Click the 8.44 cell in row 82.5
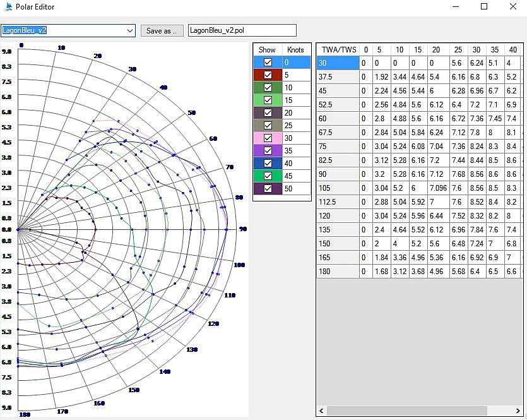 tap(477, 160)
